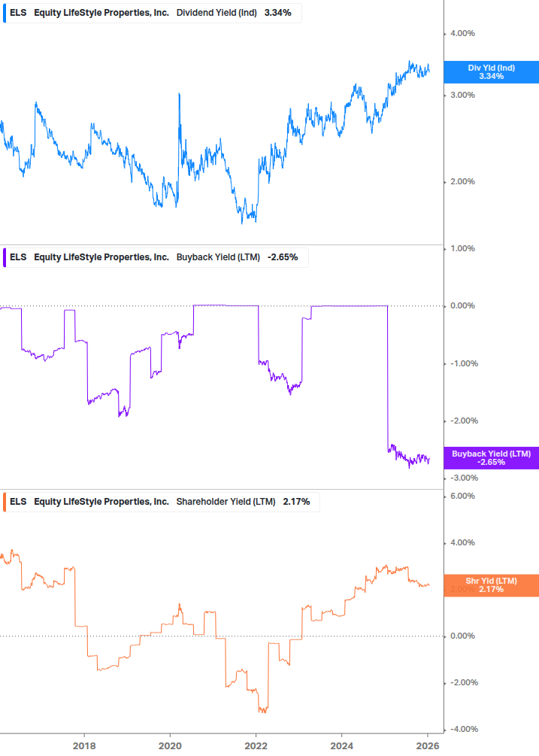Click the 2022 label on the time axis
Image resolution: width=539 pixels, height=756 pixels.
coord(256,746)
